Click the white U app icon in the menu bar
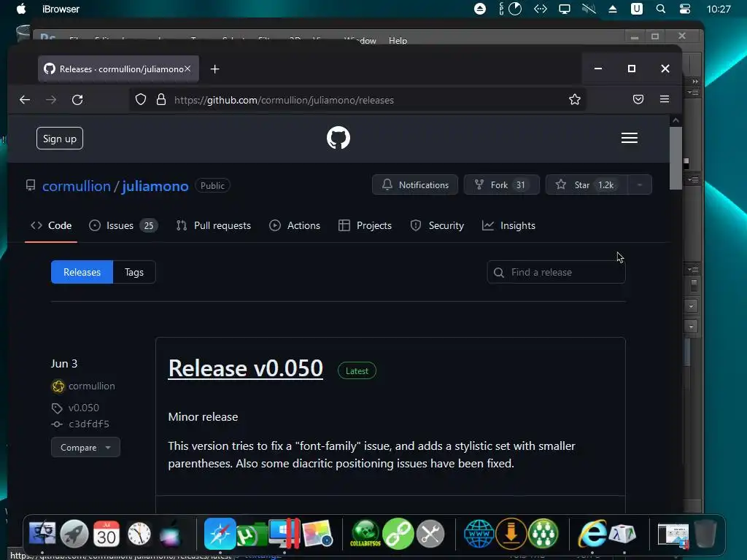Image resolution: width=747 pixels, height=560 pixels. coord(636,9)
